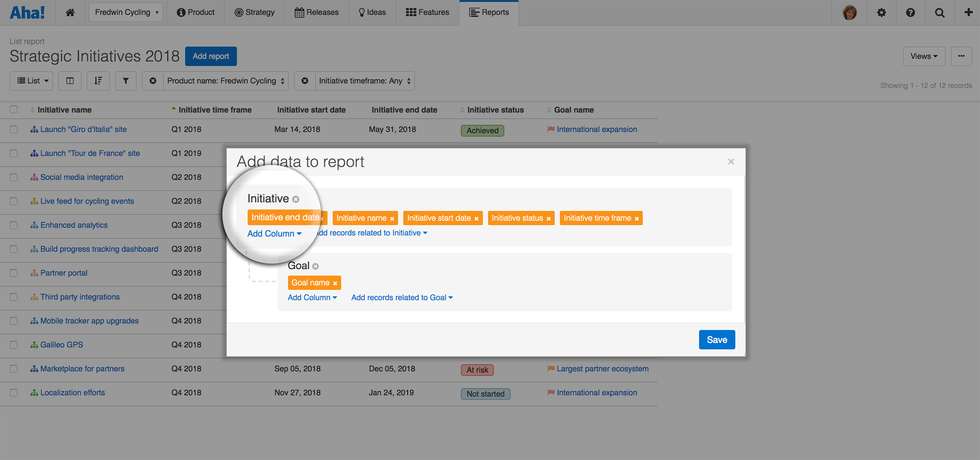980x460 pixels.
Task: Open settings gear icon
Action: coord(881,12)
